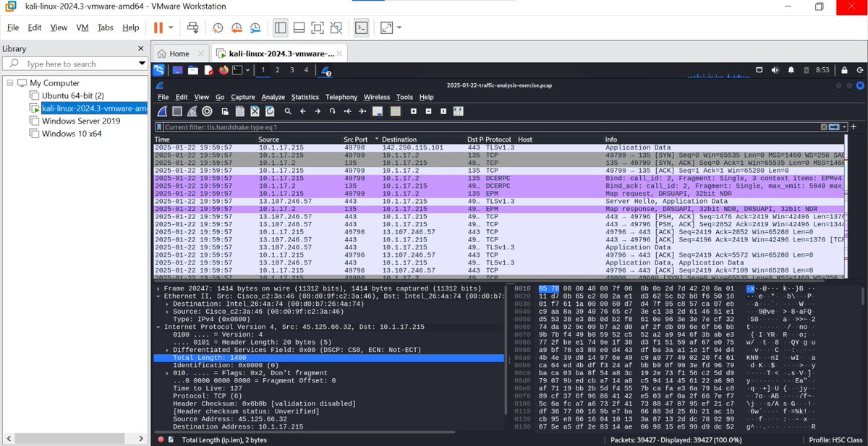Open Kali applications menu dragon icon
Screen dimensions: 868x446
tap(159, 69)
